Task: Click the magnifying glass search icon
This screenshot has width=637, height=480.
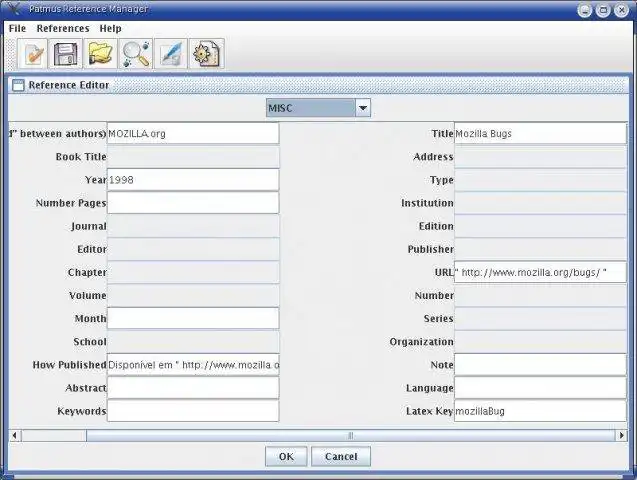Action: pyautogui.click(x=136, y=54)
